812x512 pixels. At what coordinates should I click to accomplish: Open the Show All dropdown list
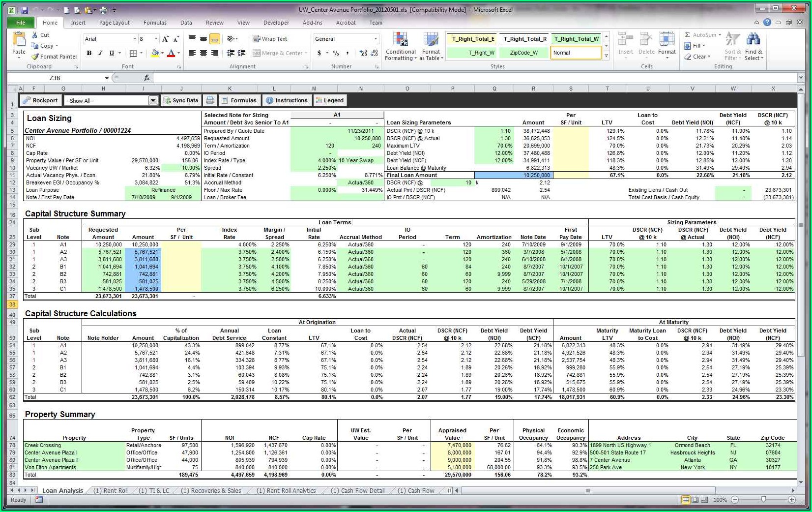(x=153, y=100)
